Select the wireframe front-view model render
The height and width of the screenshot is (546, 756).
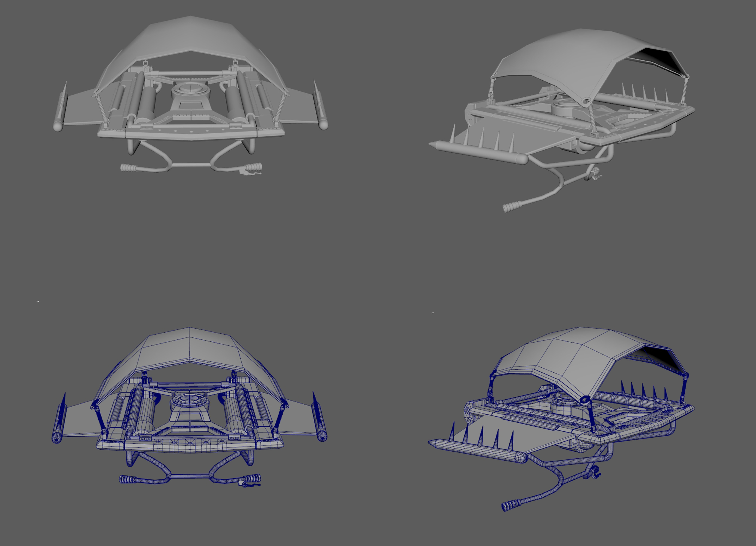189,407
